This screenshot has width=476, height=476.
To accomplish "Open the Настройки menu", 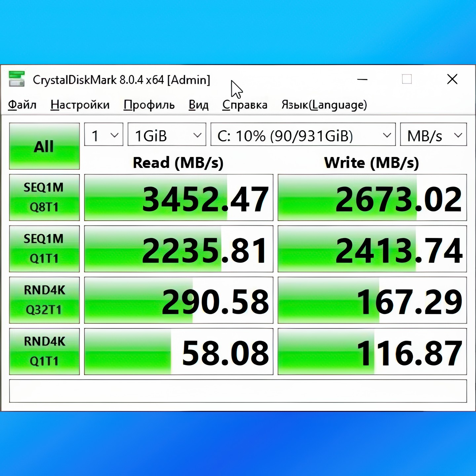I will click(x=80, y=105).
